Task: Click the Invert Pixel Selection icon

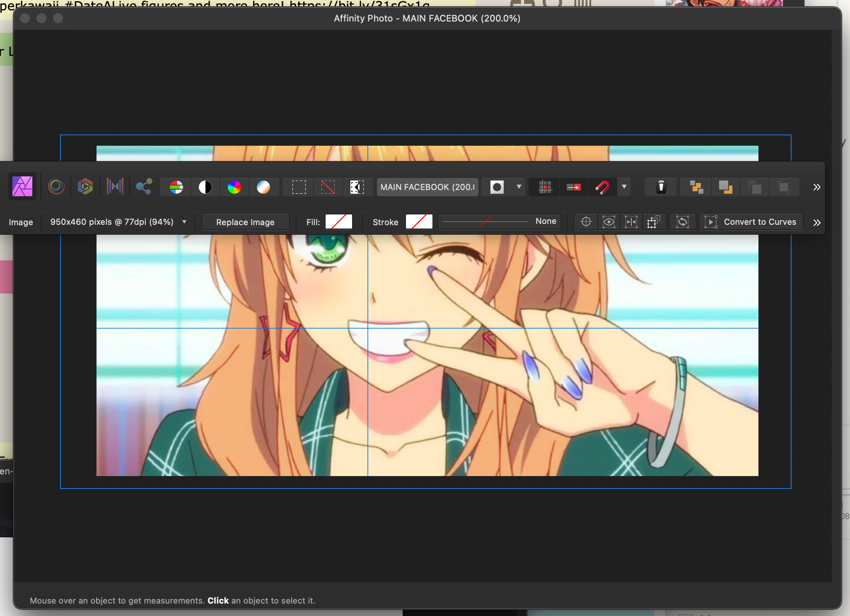Action: (x=357, y=187)
